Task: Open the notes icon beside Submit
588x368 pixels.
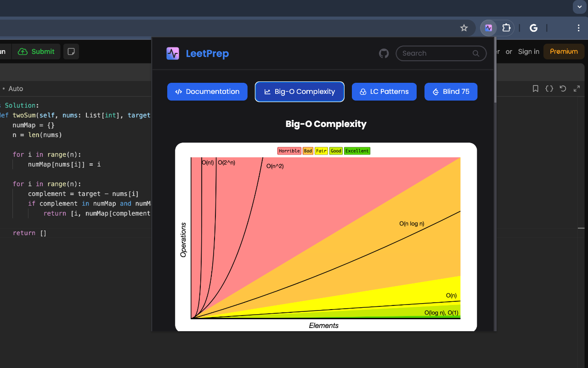Action: 71,52
